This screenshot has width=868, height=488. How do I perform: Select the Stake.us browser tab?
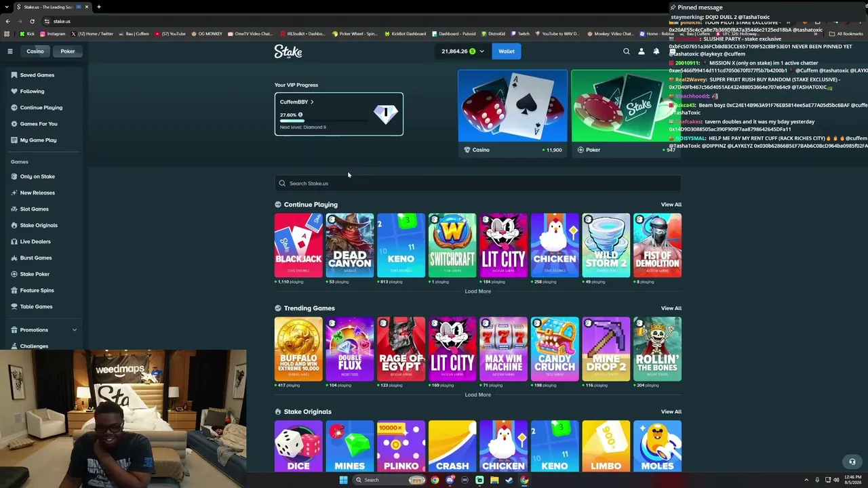[x=52, y=7]
